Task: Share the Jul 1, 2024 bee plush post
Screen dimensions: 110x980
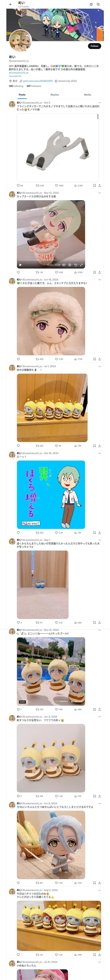Action: [99, 445]
